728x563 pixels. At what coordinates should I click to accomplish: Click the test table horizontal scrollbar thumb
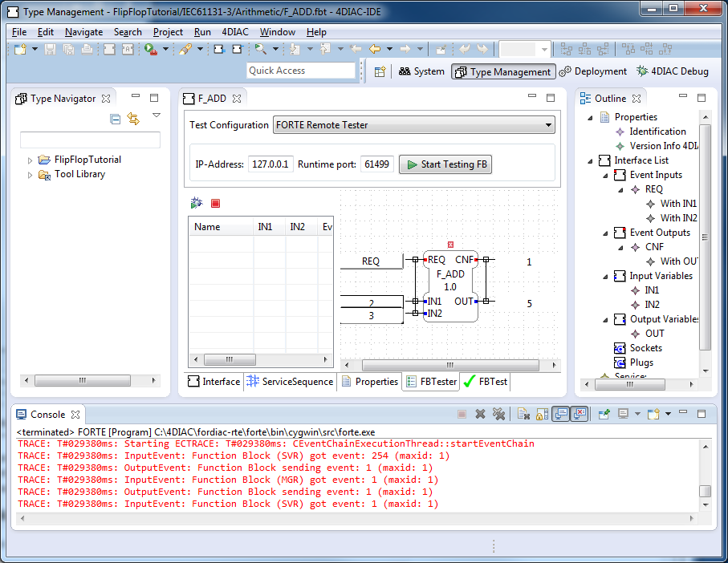(x=230, y=359)
